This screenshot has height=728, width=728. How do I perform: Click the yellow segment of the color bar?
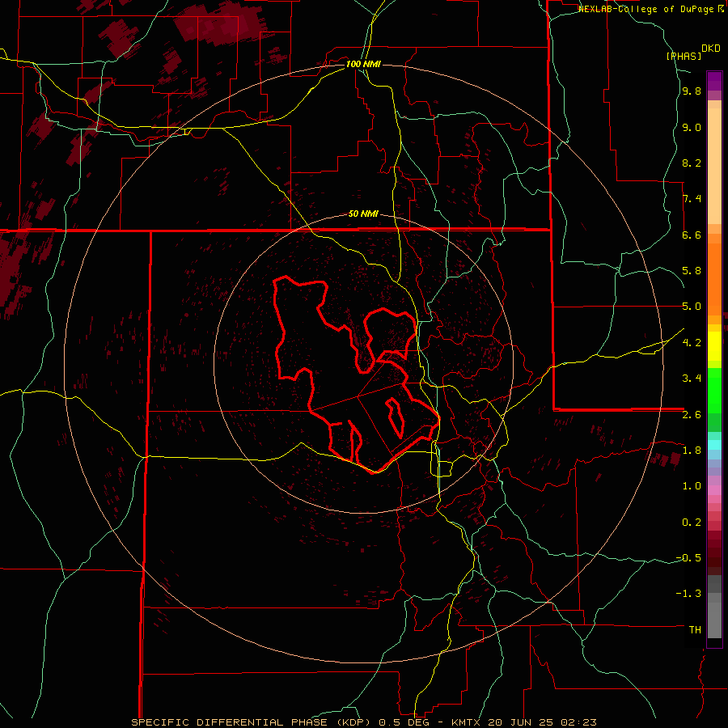pyautogui.click(x=714, y=346)
